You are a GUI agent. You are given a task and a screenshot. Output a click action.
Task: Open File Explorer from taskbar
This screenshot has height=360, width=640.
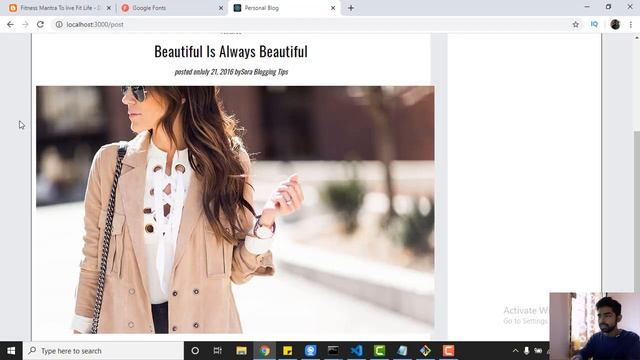click(x=241, y=351)
